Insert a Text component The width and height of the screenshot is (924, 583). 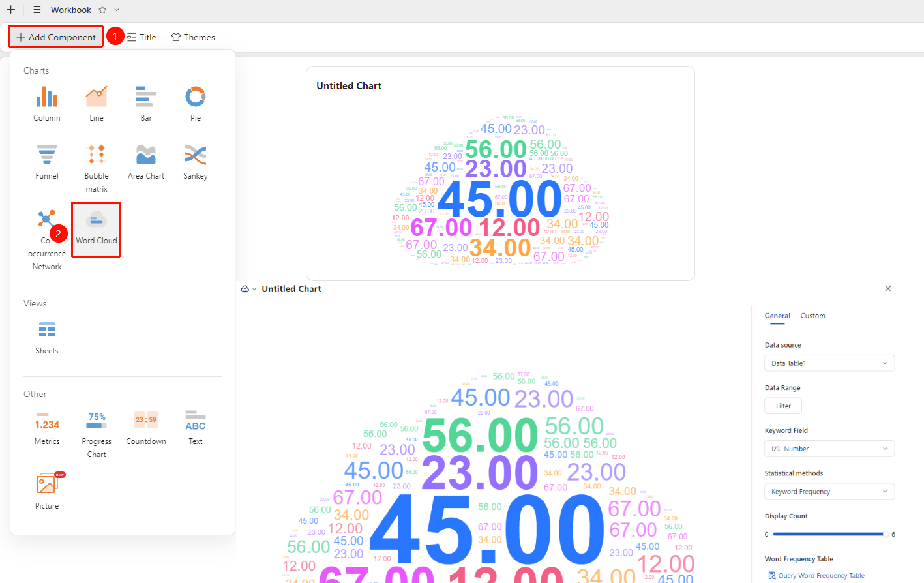tap(196, 428)
